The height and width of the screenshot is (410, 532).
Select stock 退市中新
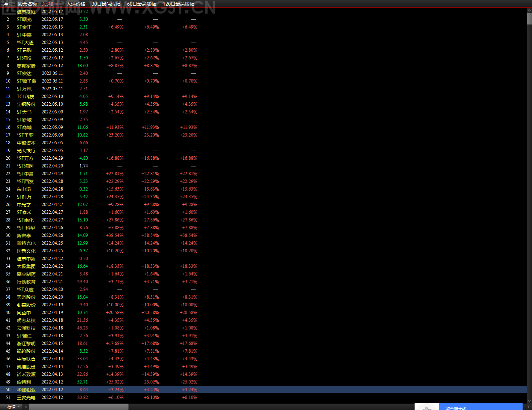click(x=26, y=259)
